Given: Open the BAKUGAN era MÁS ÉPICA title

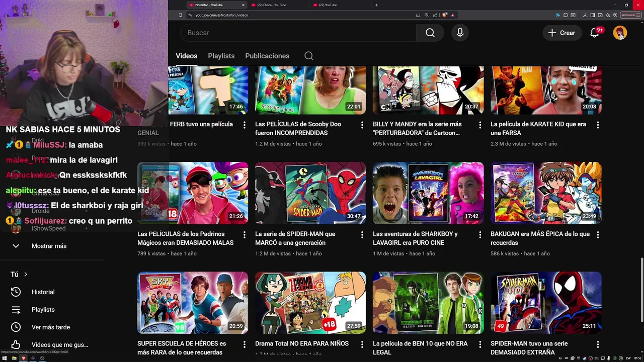Looking at the screenshot, I should click(540, 238).
